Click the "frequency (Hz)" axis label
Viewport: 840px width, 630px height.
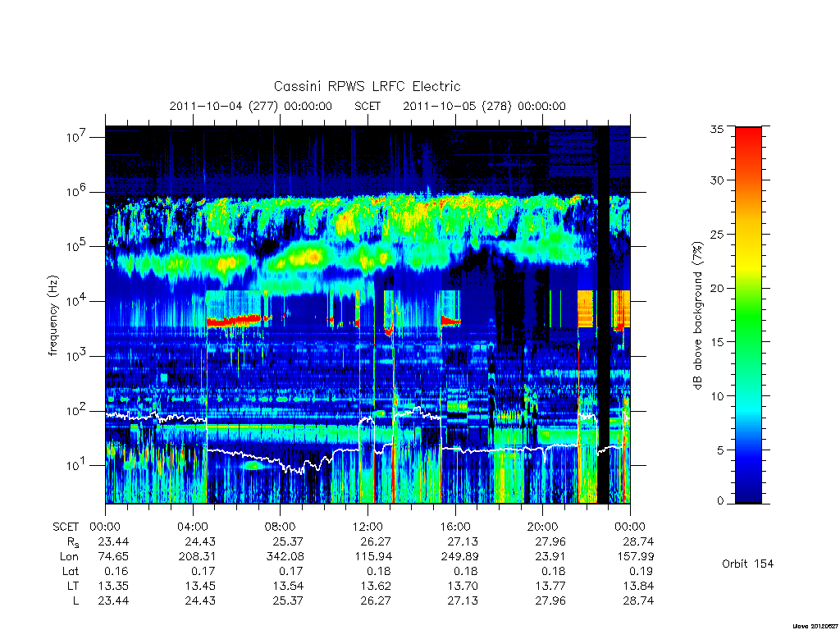(52, 316)
